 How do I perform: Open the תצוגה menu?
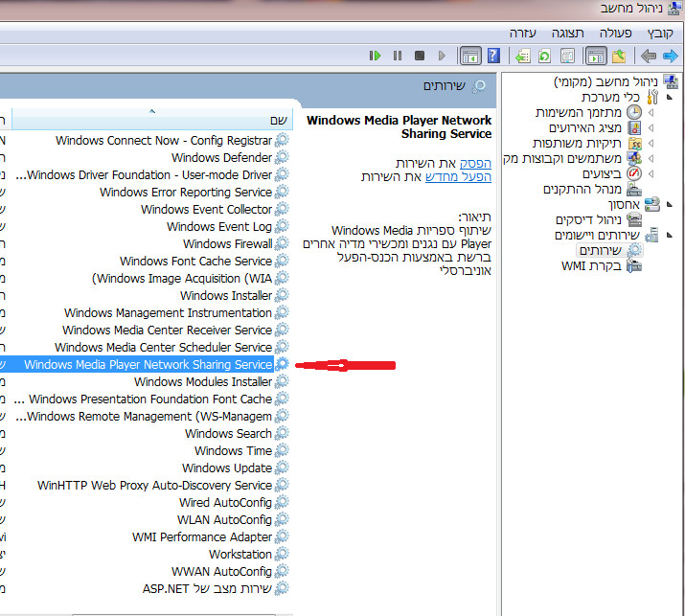tap(567, 34)
